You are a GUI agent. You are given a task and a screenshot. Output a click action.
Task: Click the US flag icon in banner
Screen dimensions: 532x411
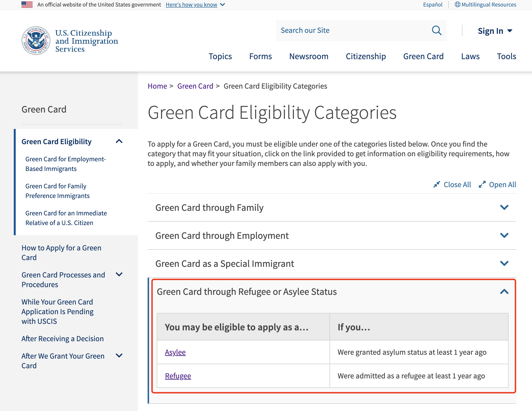click(27, 5)
